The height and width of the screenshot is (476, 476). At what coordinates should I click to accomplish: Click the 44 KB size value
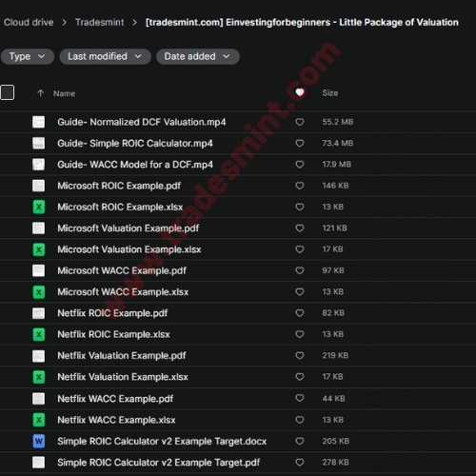pos(333,399)
